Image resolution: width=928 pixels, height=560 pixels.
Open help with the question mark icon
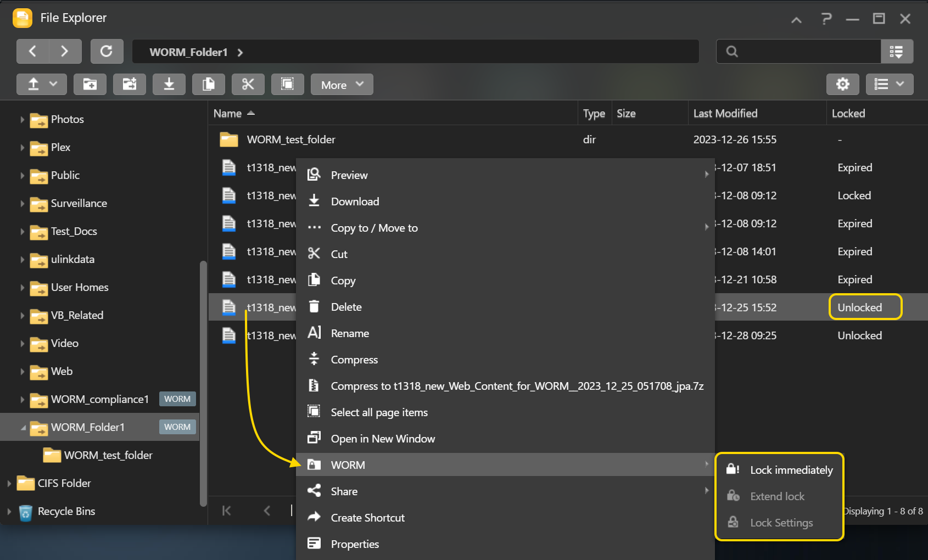826,19
